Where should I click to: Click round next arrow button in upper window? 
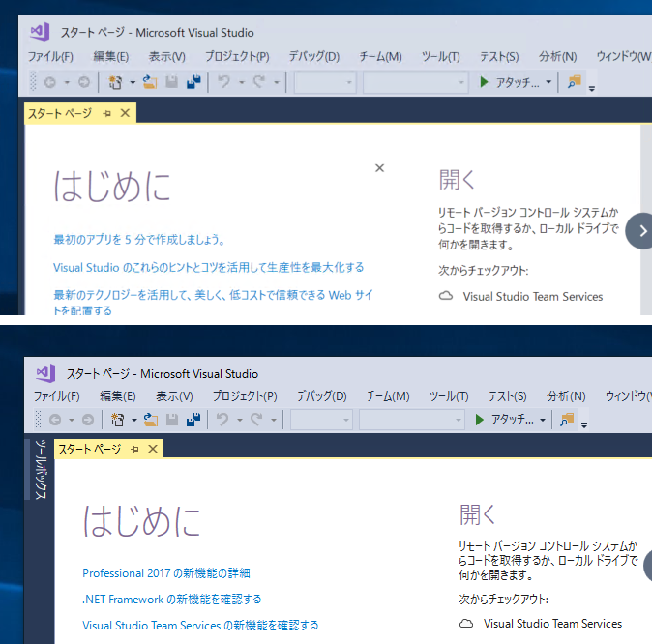[640, 231]
